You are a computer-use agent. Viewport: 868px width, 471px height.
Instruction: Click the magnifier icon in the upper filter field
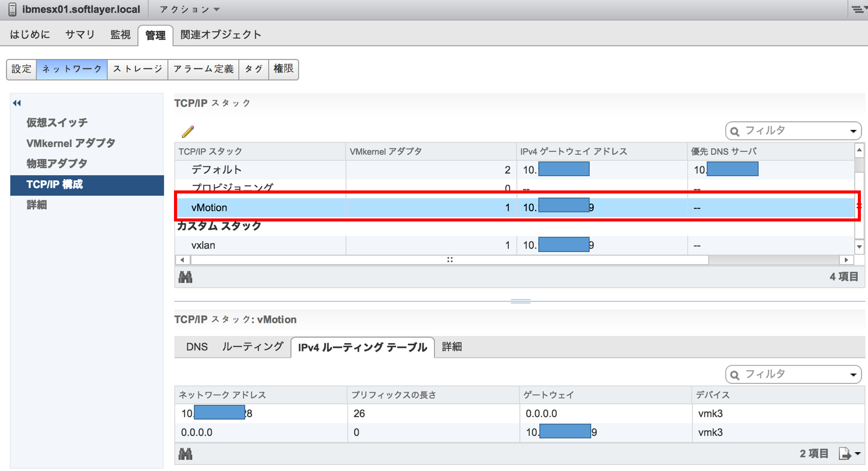pyautogui.click(x=734, y=130)
